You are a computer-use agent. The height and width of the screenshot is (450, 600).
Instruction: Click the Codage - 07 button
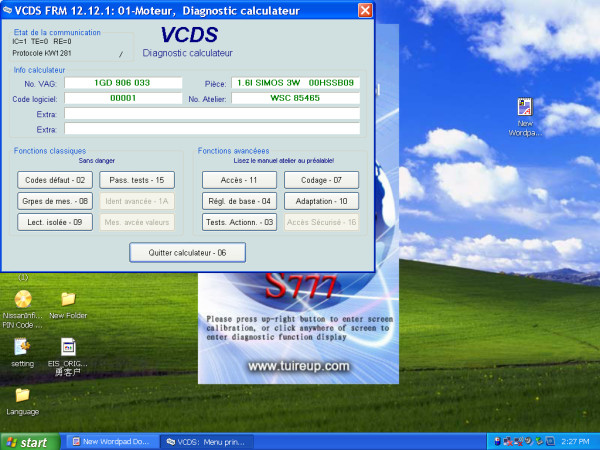pos(321,180)
